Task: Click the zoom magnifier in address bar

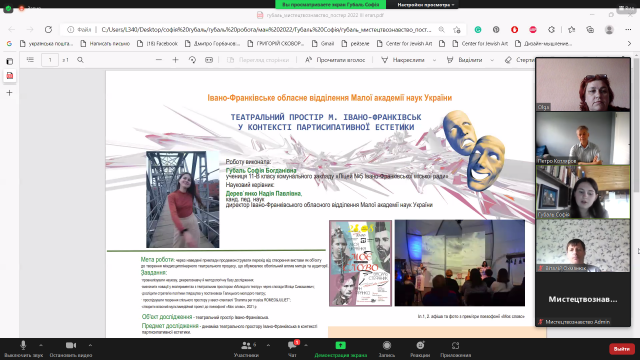Action: point(442,29)
